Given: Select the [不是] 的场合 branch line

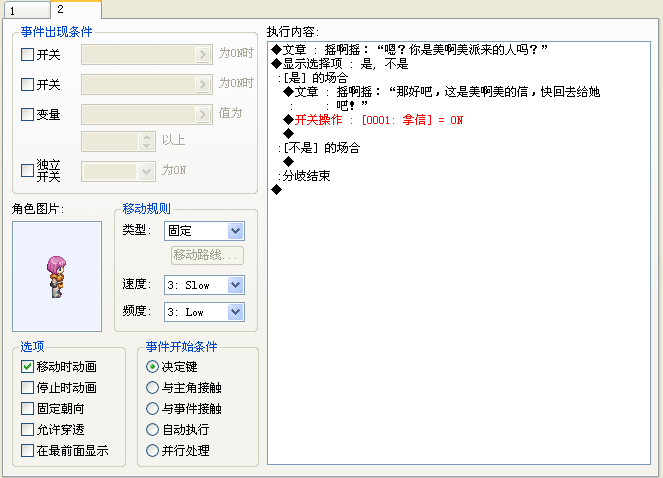Looking at the screenshot, I should tap(459, 148).
